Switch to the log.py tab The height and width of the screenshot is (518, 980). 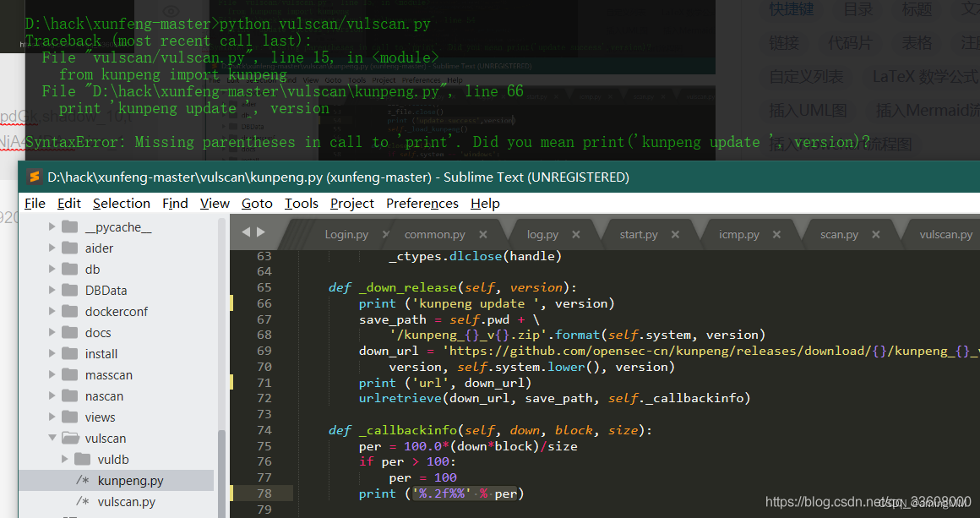pyautogui.click(x=542, y=234)
